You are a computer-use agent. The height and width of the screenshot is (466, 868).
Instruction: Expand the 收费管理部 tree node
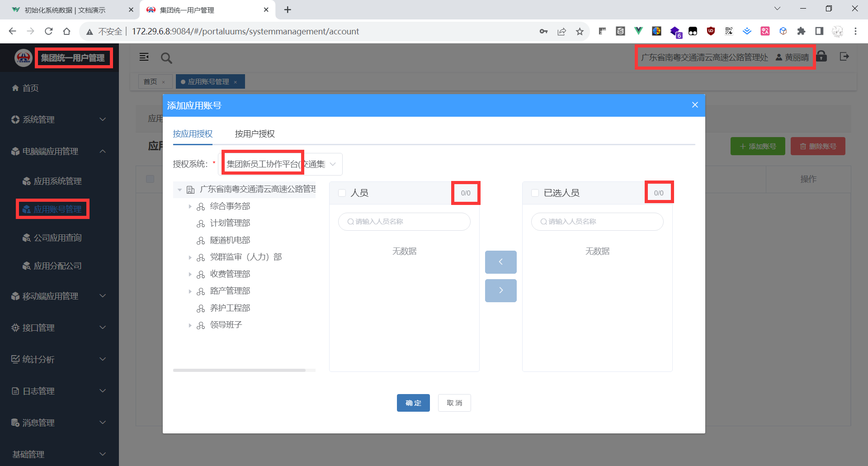point(190,274)
